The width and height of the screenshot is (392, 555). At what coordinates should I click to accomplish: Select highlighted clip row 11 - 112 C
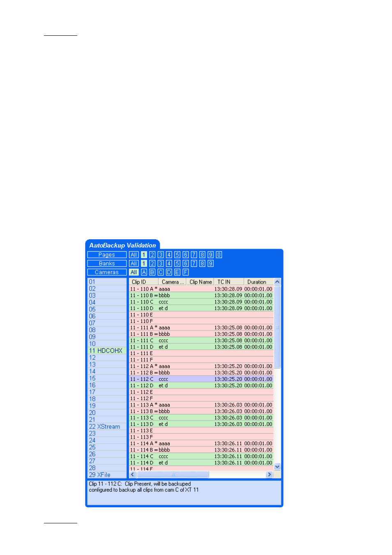tap(201, 379)
